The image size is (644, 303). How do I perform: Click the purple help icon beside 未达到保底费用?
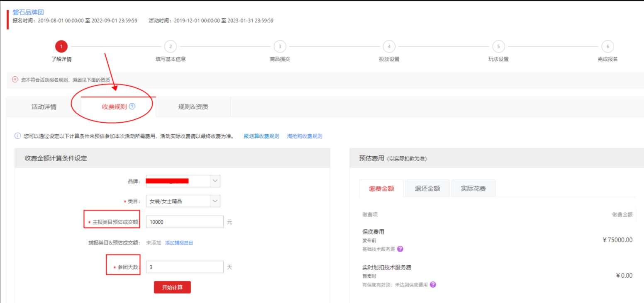click(x=433, y=285)
